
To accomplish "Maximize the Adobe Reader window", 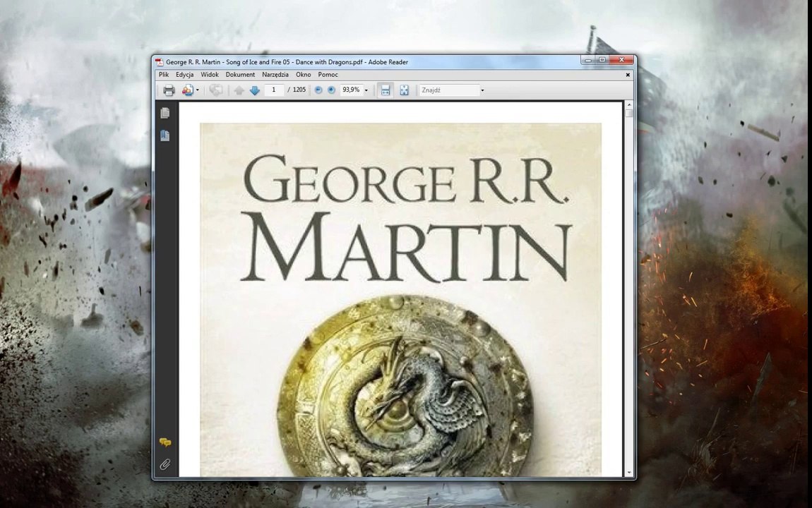I will tap(602, 60).
